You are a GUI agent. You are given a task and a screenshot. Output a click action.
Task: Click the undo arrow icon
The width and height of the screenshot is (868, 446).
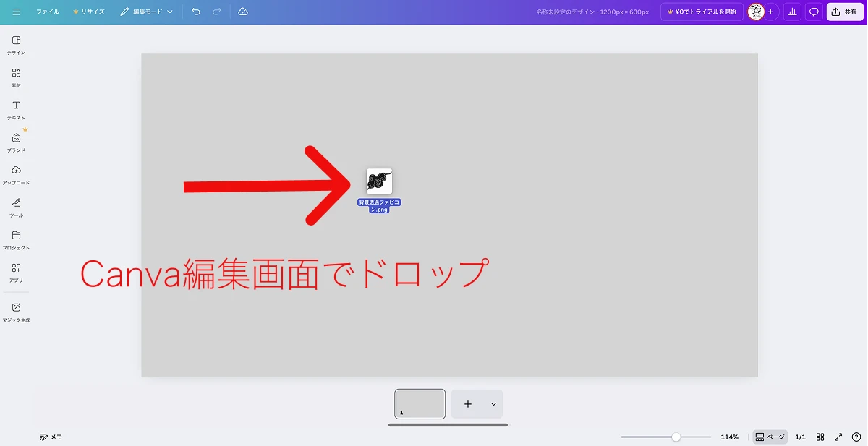point(196,12)
